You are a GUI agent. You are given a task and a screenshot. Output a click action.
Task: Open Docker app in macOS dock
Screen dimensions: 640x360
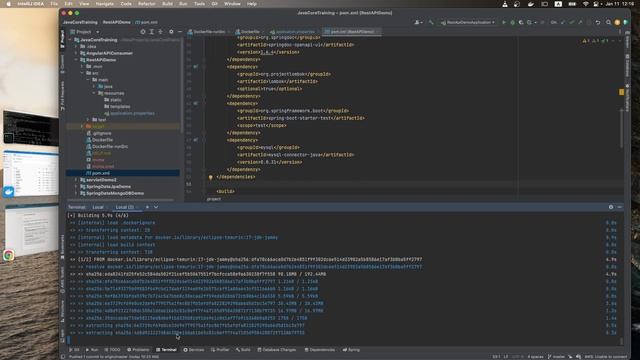9,192
